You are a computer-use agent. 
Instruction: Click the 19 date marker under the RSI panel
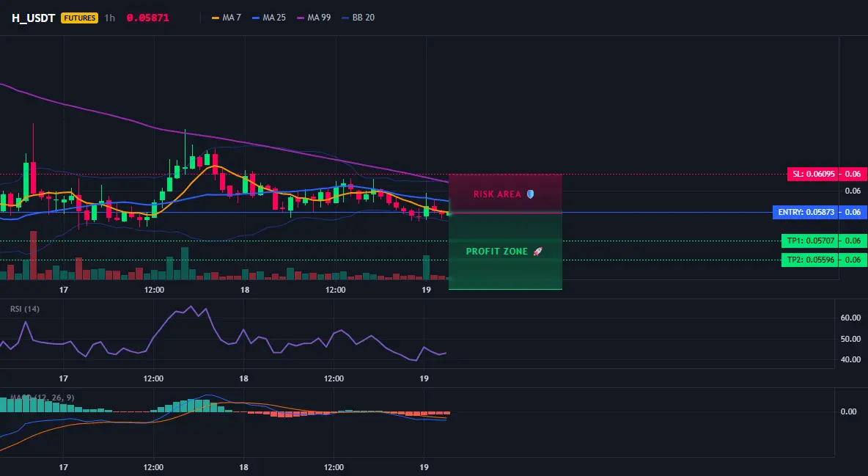click(424, 378)
